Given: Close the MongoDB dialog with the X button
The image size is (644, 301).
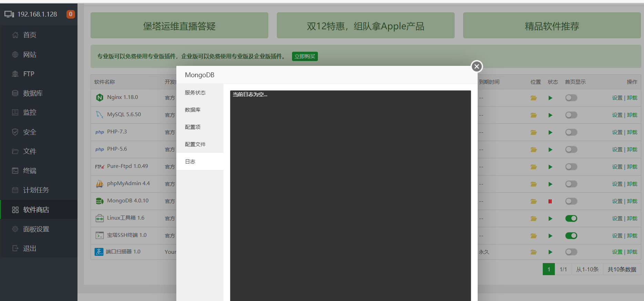Looking at the screenshot, I should pyautogui.click(x=477, y=67).
